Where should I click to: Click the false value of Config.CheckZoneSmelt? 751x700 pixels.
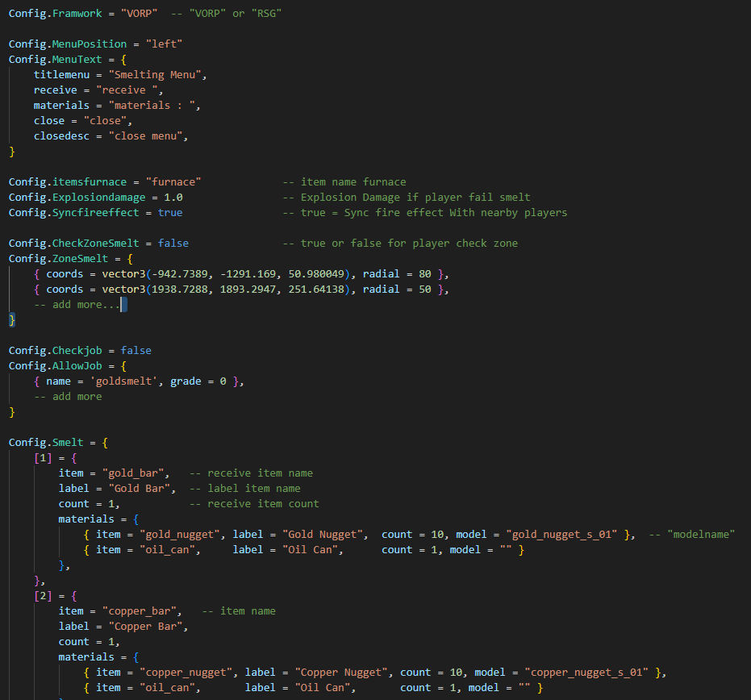click(173, 244)
